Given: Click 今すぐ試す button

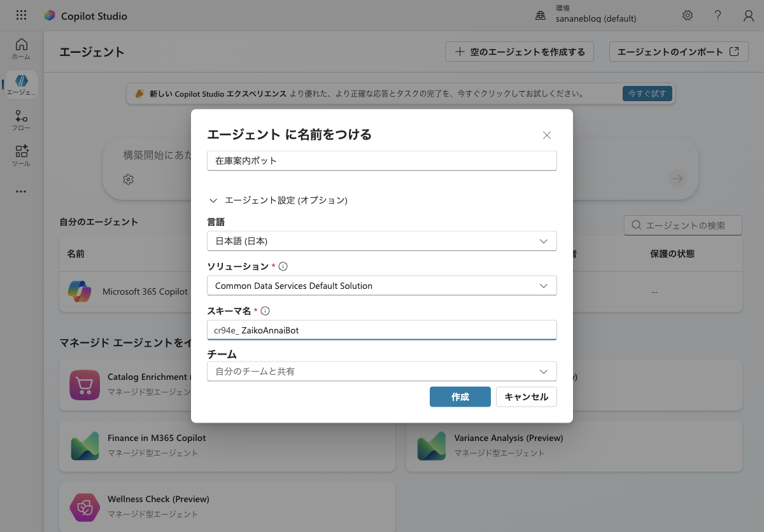Looking at the screenshot, I should click(647, 94).
